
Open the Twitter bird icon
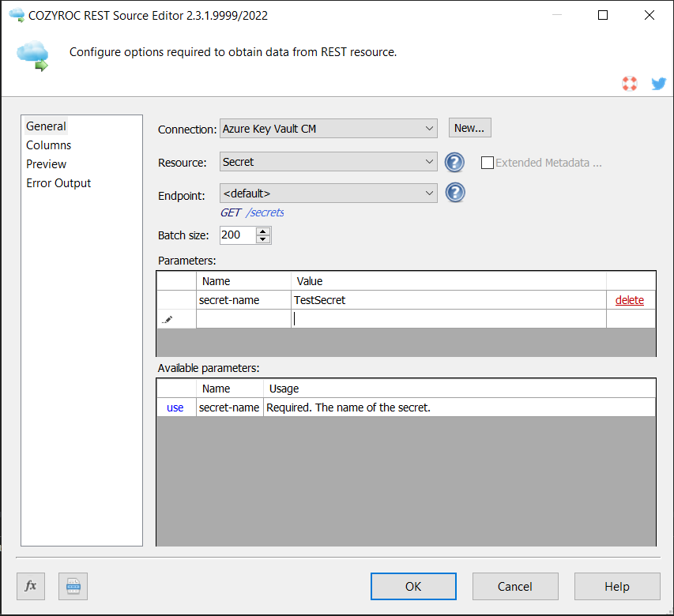pos(658,83)
